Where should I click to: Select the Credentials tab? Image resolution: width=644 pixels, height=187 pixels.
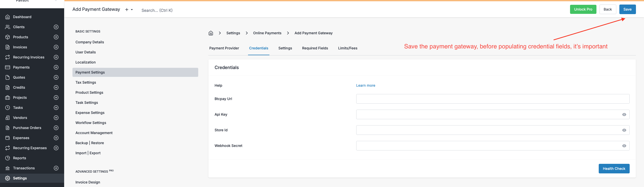(x=259, y=48)
